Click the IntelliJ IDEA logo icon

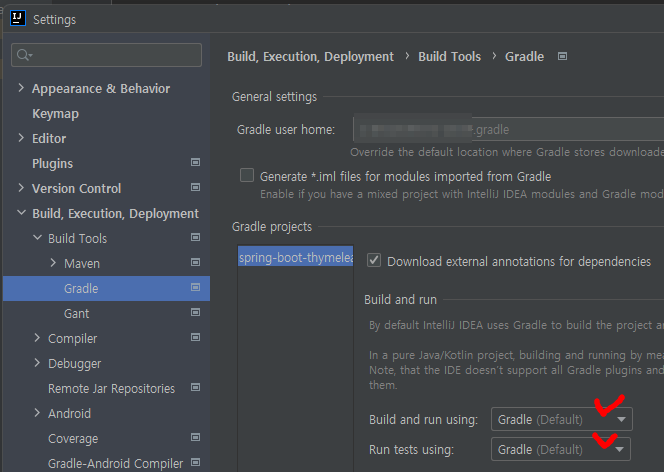18,18
